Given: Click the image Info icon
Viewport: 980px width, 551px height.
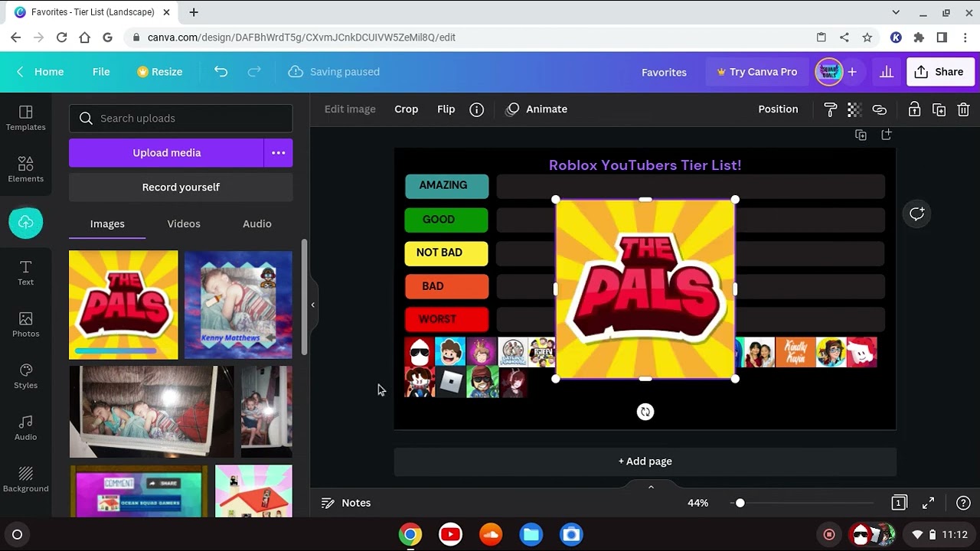Looking at the screenshot, I should click(476, 109).
